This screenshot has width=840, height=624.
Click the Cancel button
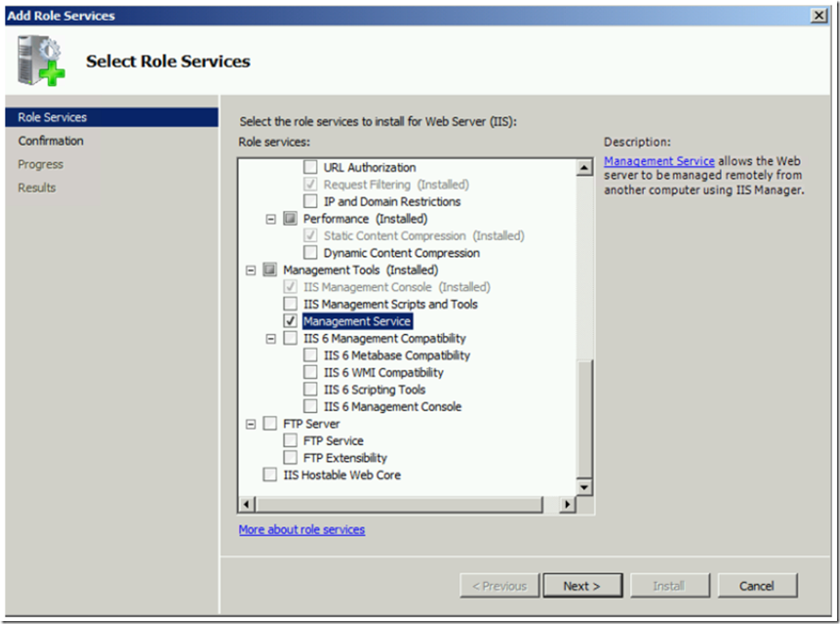(757, 586)
